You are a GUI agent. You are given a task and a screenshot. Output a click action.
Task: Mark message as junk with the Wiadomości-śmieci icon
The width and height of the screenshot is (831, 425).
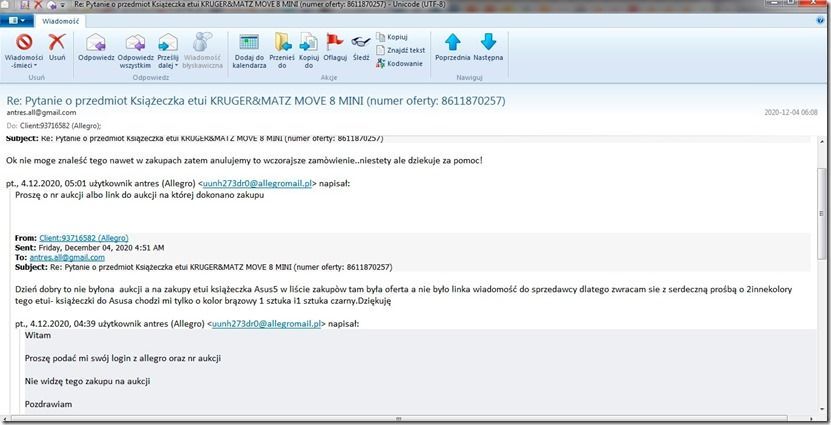tap(24, 42)
